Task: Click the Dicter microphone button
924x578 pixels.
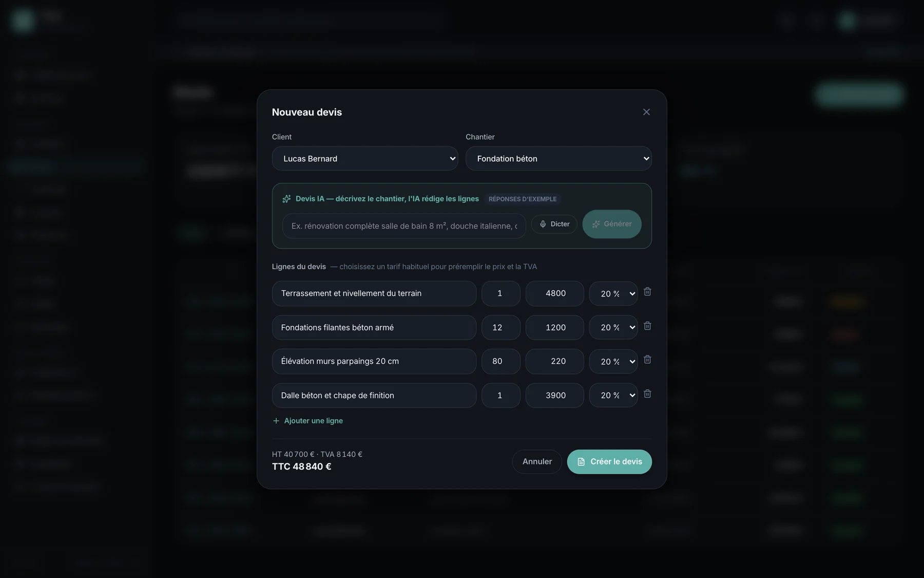Action: pos(554,224)
